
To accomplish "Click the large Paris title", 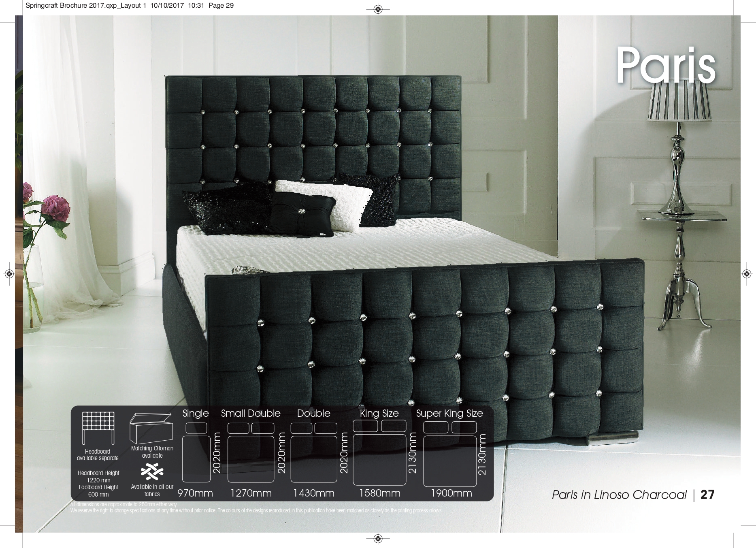I will click(x=665, y=66).
